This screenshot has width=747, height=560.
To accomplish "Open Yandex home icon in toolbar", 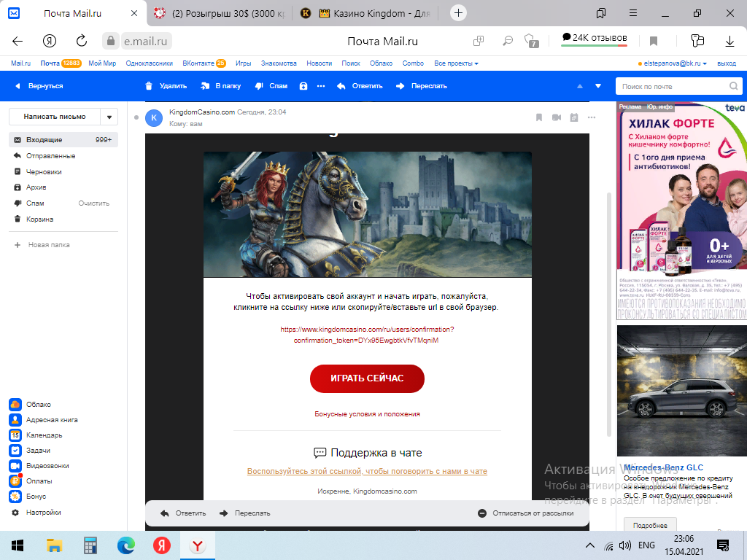I will [x=50, y=42].
